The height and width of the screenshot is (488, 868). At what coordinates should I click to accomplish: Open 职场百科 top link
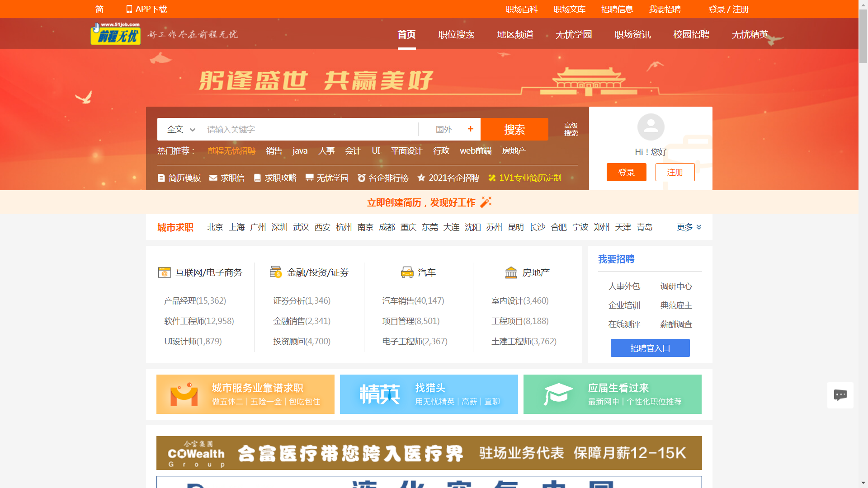click(521, 9)
